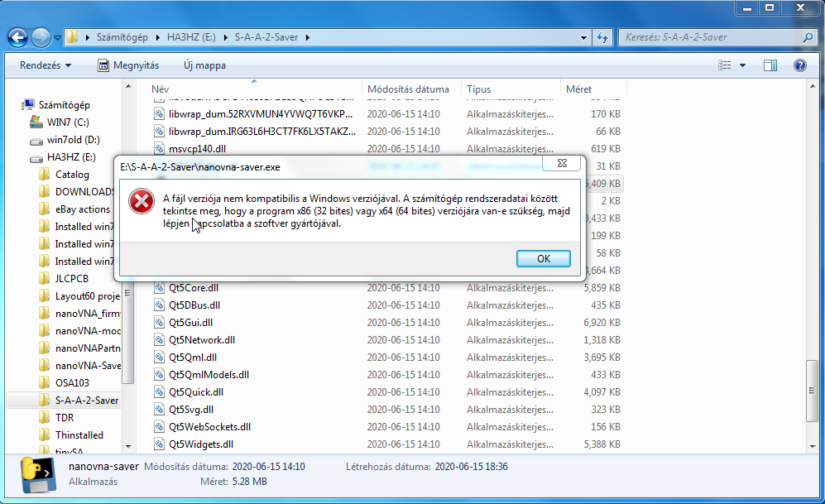Select the HA3HZ (E:) drive in the tree
Image resolution: width=825 pixels, height=504 pixels.
point(71,157)
